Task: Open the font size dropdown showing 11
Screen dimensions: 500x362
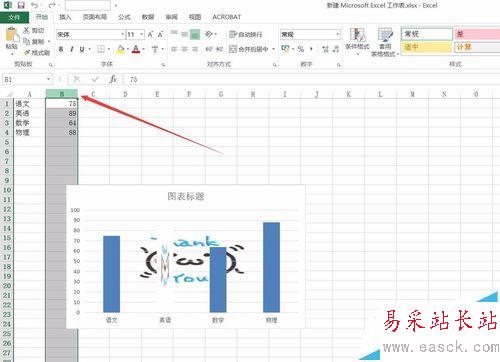Action: tap(142, 34)
